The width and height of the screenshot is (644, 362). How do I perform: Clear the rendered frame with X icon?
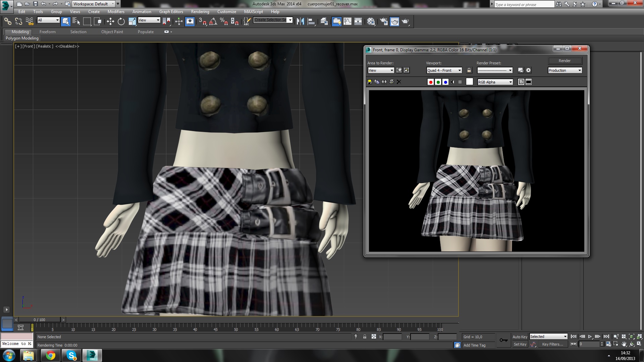click(x=399, y=82)
